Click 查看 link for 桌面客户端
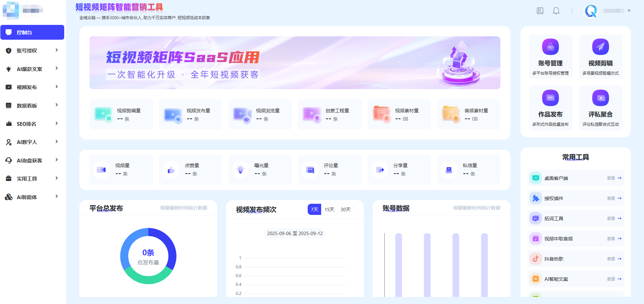This screenshot has width=644, height=304. coord(614,178)
